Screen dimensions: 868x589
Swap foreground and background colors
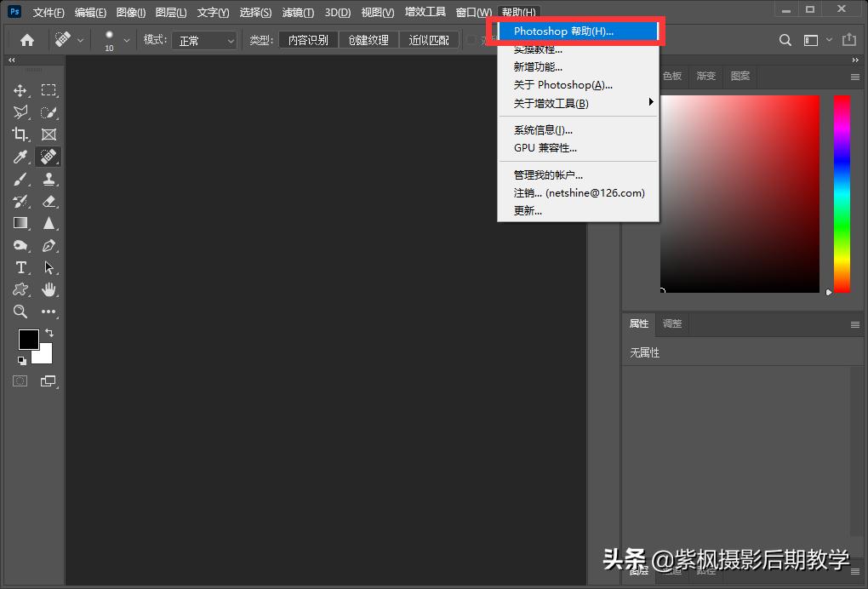pyautogui.click(x=49, y=333)
